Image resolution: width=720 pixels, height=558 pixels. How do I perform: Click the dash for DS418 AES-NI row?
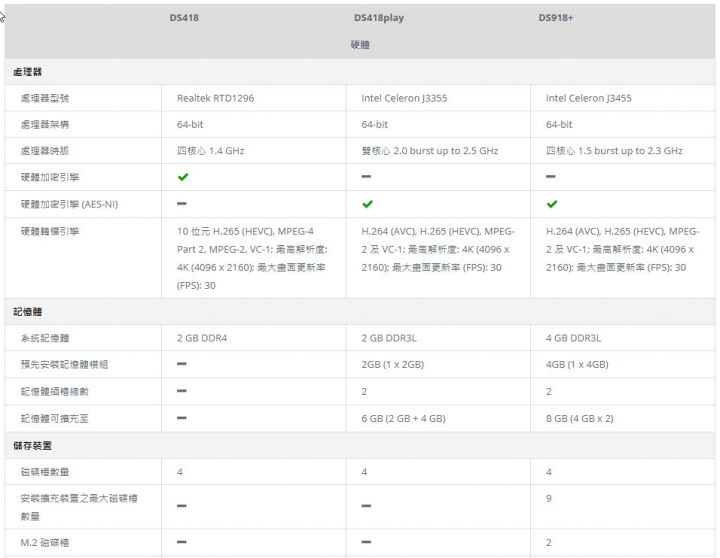pos(182,203)
